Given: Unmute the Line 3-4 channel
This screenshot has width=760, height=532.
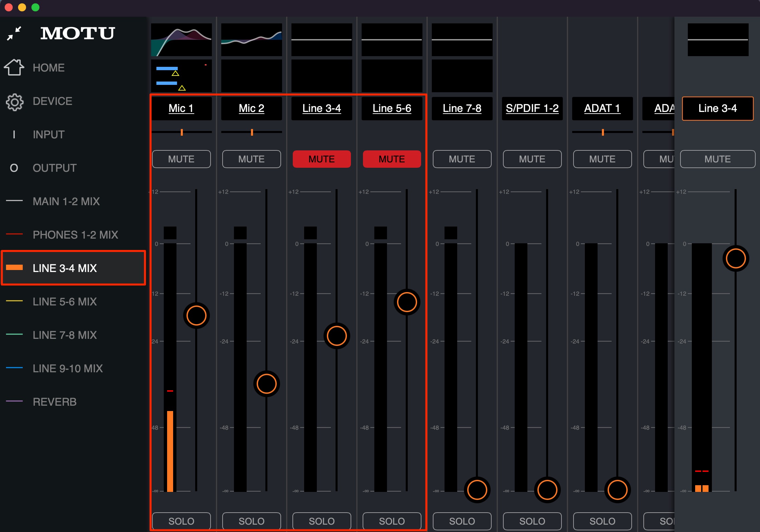Looking at the screenshot, I should pos(322,159).
